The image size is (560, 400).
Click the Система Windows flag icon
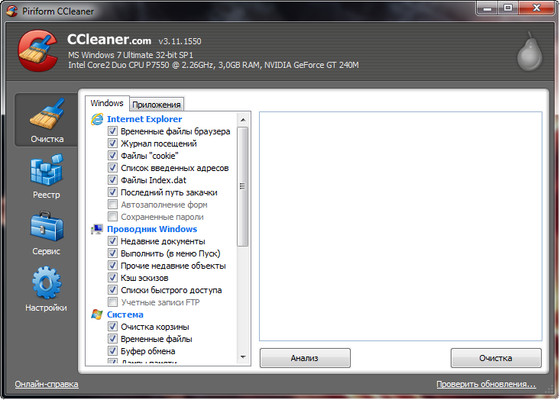[x=97, y=314]
